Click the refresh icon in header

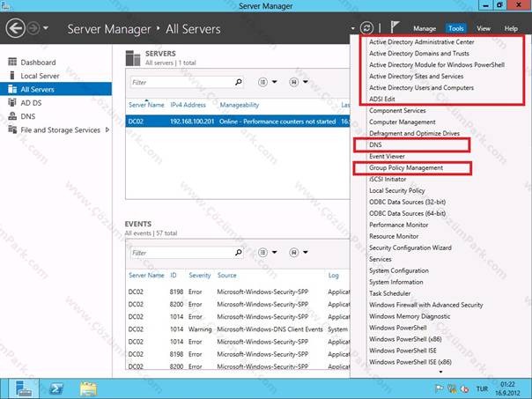(366, 28)
